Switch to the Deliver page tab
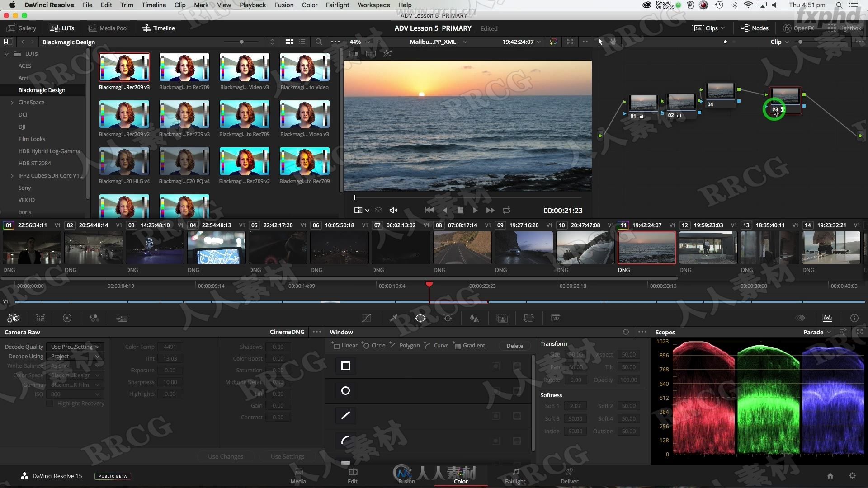 (569, 476)
